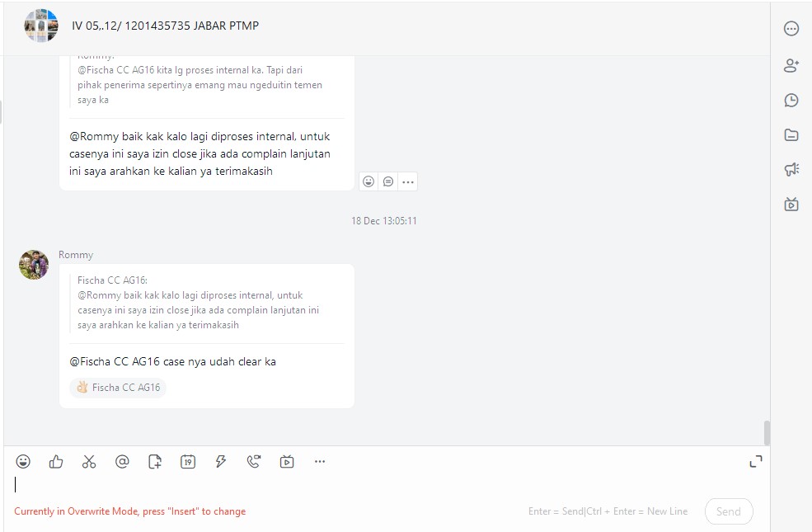Open chat settings from the sidebar circle ellipsis

791,29
